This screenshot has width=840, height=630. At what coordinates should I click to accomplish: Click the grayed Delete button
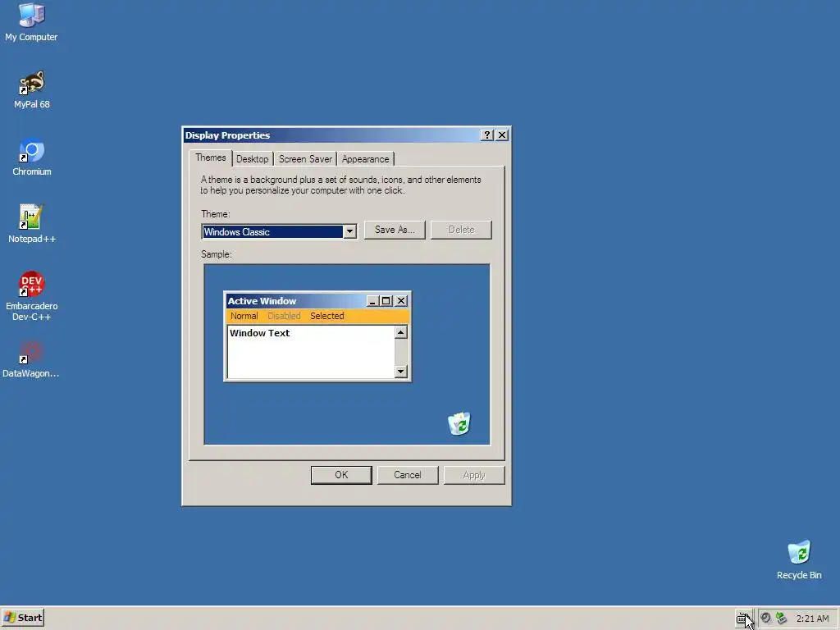[461, 230]
